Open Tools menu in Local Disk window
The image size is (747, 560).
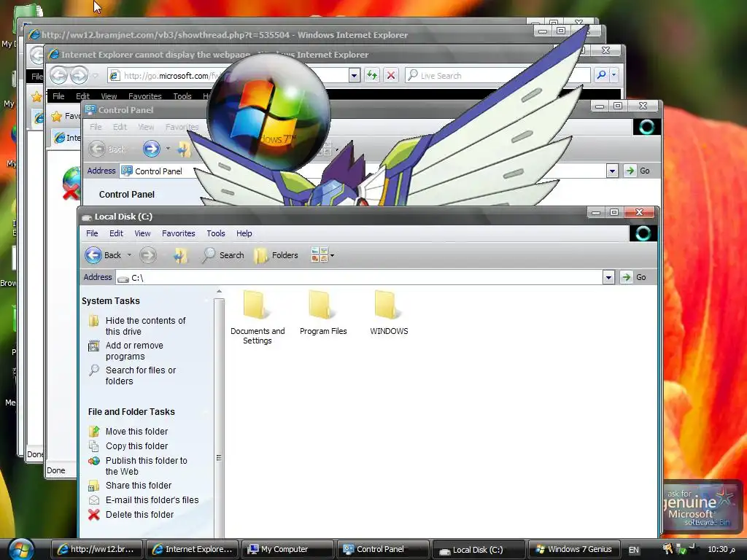point(216,233)
